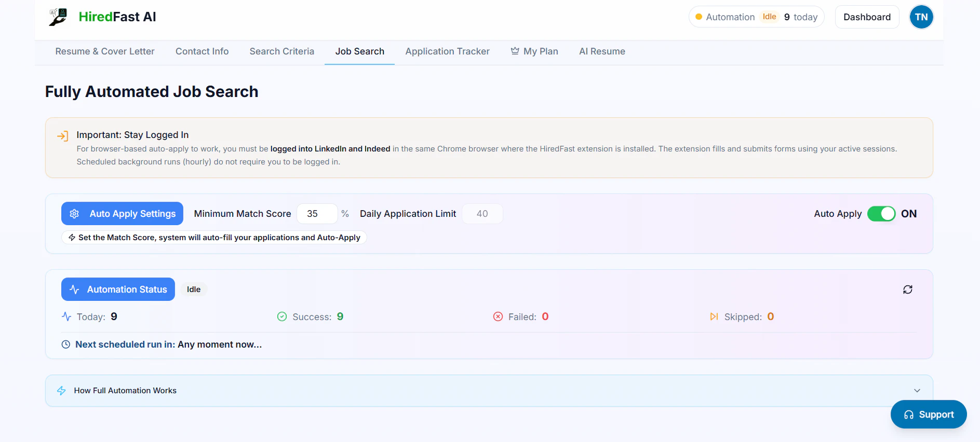
Task: Click the skip icon beside Skipped
Action: pos(714,316)
